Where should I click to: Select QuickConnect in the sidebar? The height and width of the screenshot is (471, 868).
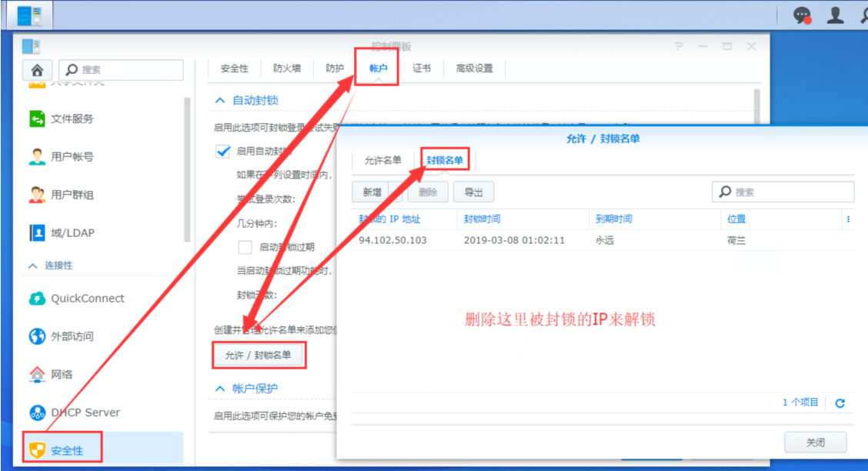click(87, 299)
